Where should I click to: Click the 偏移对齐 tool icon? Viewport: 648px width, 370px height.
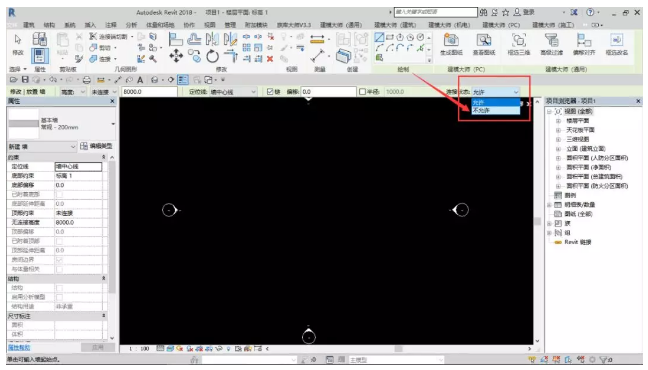(584, 40)
